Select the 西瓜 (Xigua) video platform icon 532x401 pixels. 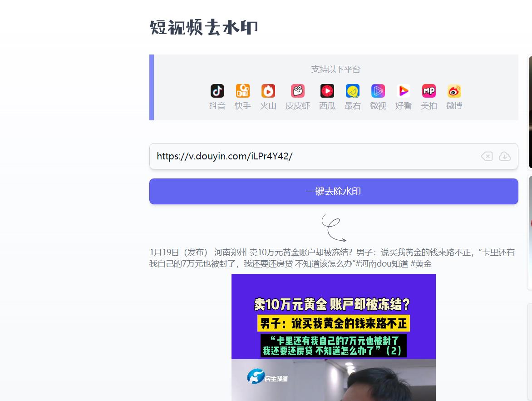pos(327,91)
